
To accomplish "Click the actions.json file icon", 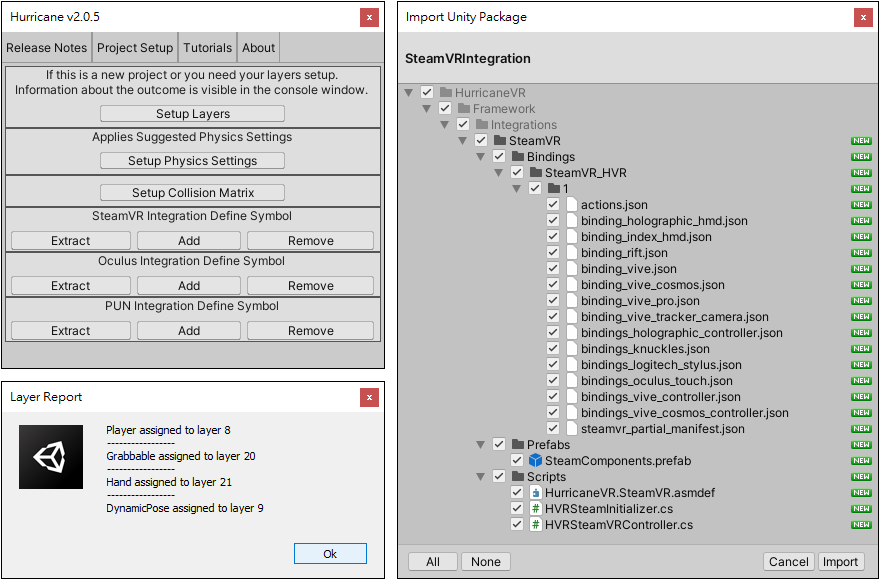I will pyautogui.click(x=572, y=204).
